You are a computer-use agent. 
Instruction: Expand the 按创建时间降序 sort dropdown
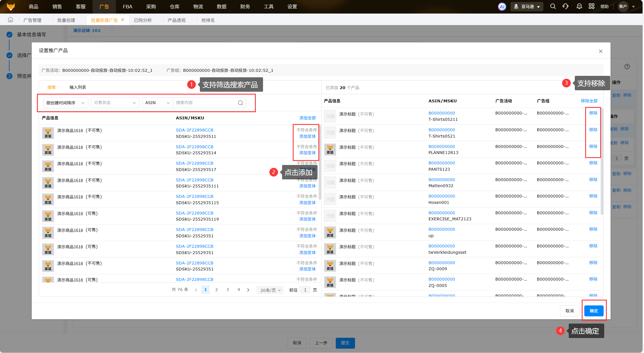(65, 103)
